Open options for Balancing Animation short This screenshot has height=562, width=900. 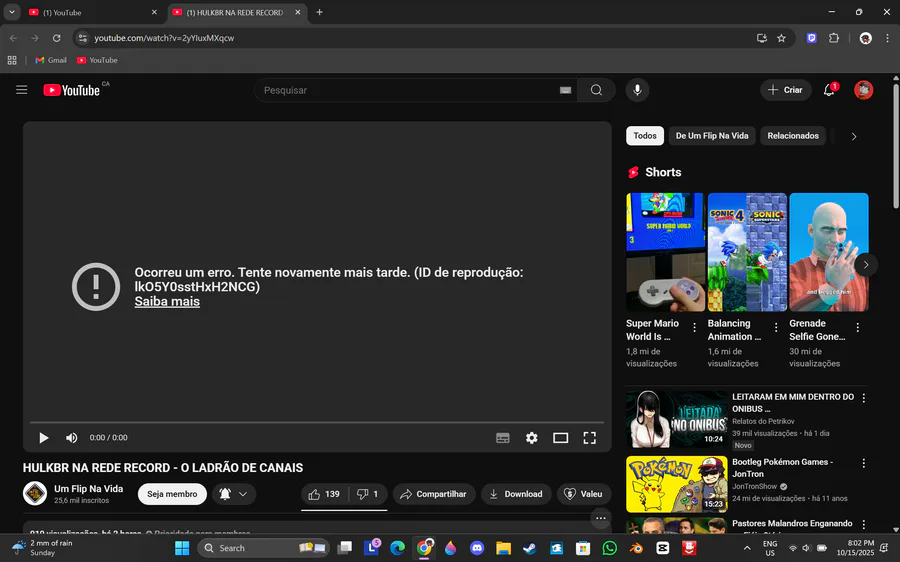click(x=776, y=327)
